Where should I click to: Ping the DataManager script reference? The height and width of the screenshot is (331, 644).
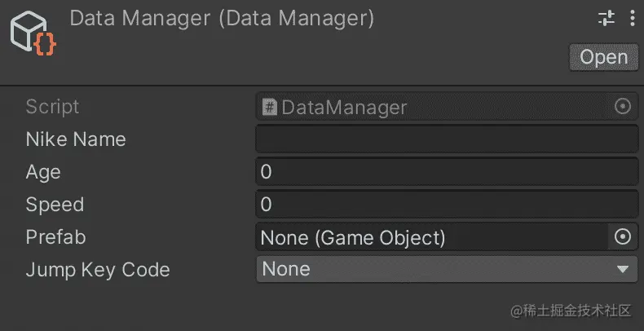click(x=435, y=107)
